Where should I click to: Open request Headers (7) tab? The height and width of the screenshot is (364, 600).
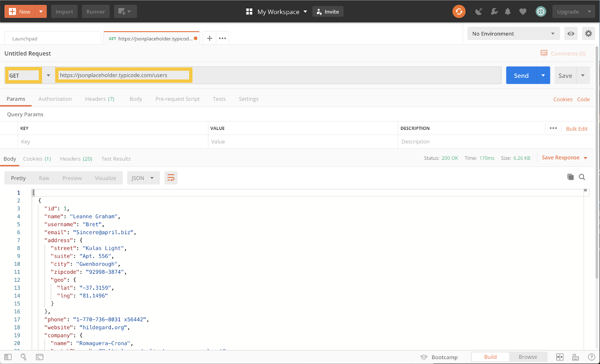click(100, 99)
